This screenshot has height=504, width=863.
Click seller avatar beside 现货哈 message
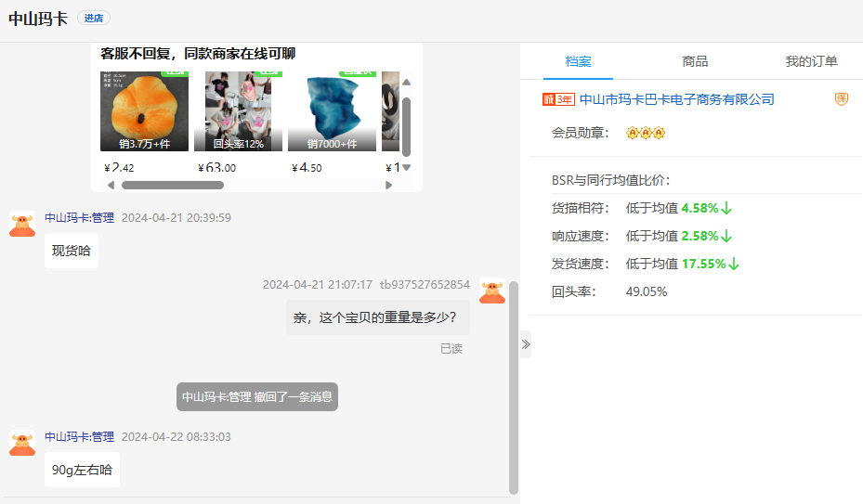[22, 224]
